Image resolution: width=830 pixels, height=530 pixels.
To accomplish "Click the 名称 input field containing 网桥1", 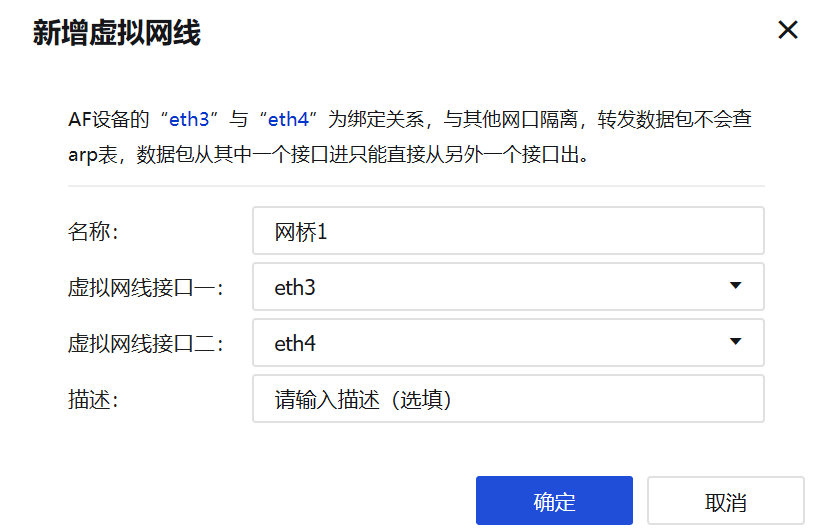I will click(x=508, y=231).
